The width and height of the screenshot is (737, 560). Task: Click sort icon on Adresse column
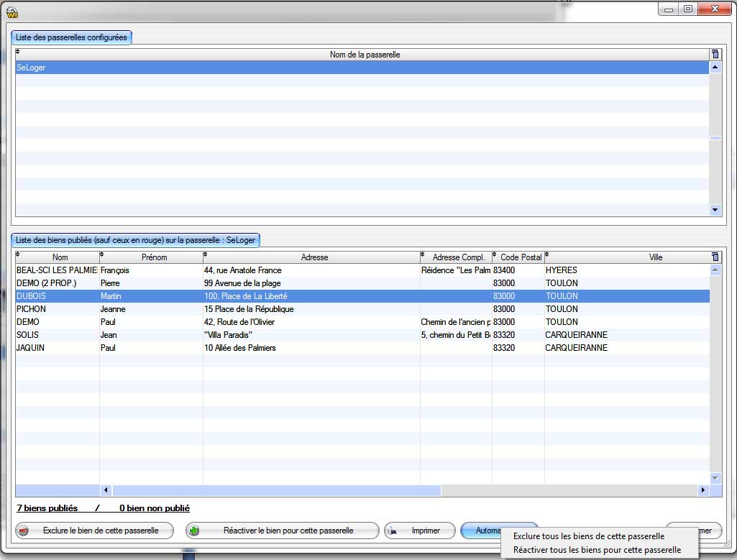(205, 254)
